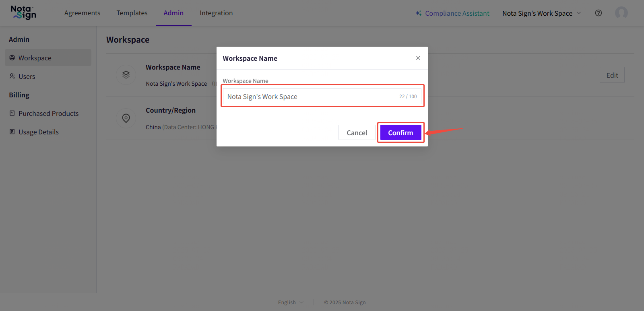The width and height of the screenshot is (644, 311).
Task: Open the Integration tab
Action: coord(216,13)
